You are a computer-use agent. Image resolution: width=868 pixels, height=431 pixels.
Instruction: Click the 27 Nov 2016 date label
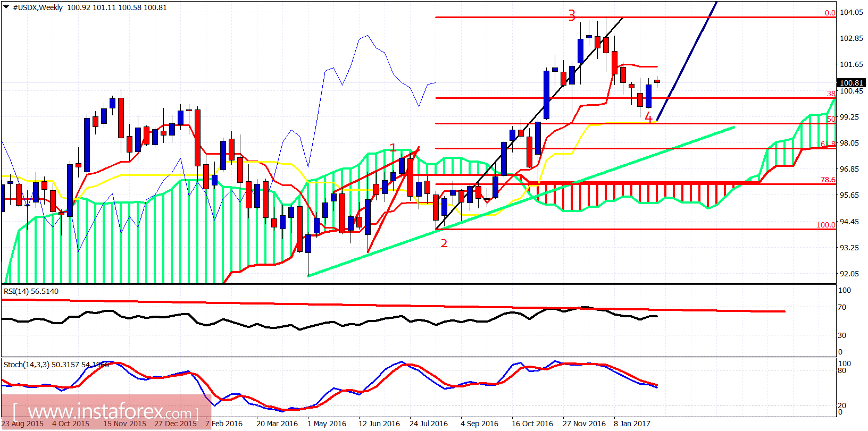pos(584,424)
